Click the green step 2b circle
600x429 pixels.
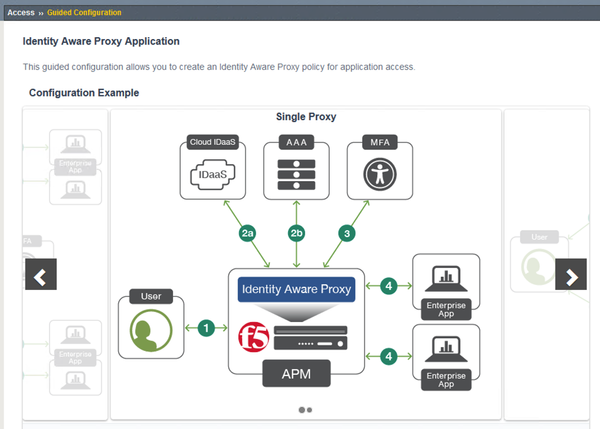click(x=297, y=233)
